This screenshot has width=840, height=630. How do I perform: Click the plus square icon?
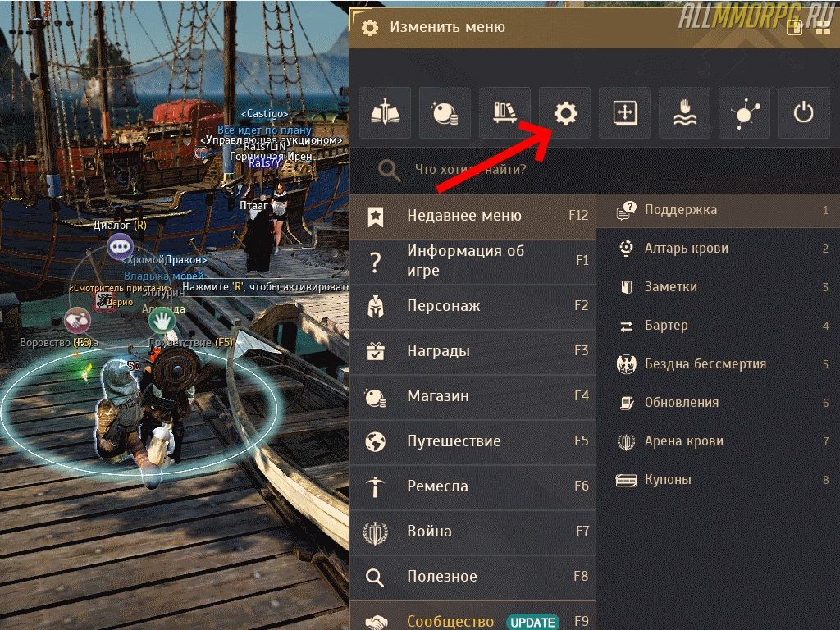click(625, 113)
